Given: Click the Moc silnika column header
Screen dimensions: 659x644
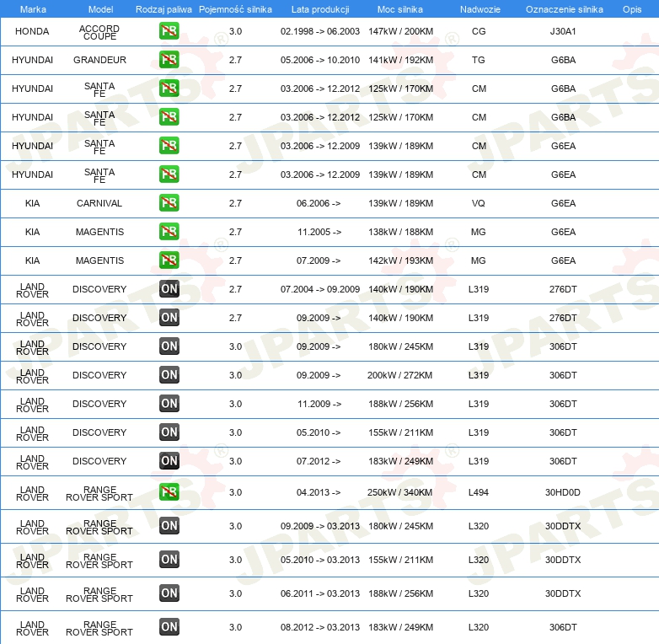Looking at the screenshot, I should pyautogui.click(x=400, y=9).
